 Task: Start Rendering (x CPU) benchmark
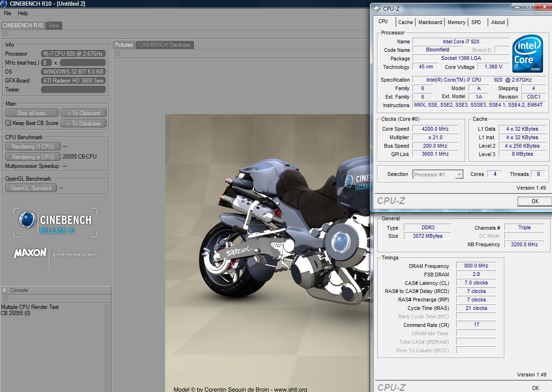point(33,157)
